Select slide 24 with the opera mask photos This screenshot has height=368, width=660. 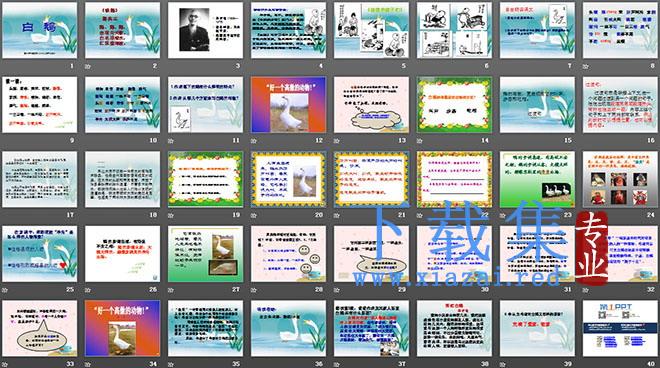click(x=620, y=179)
